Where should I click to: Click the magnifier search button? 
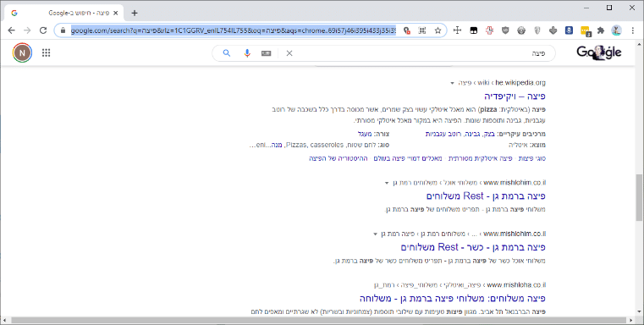pyautogui.click(x=227, y=53)
